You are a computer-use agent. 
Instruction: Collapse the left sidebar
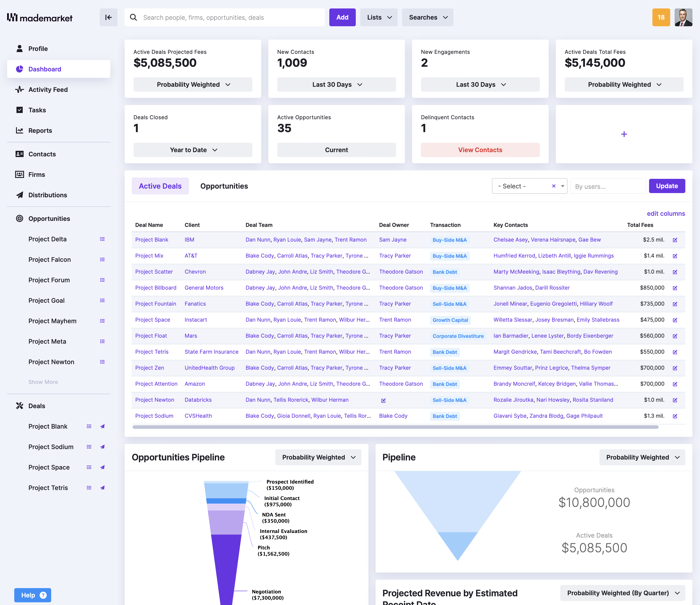click(108, 17)
